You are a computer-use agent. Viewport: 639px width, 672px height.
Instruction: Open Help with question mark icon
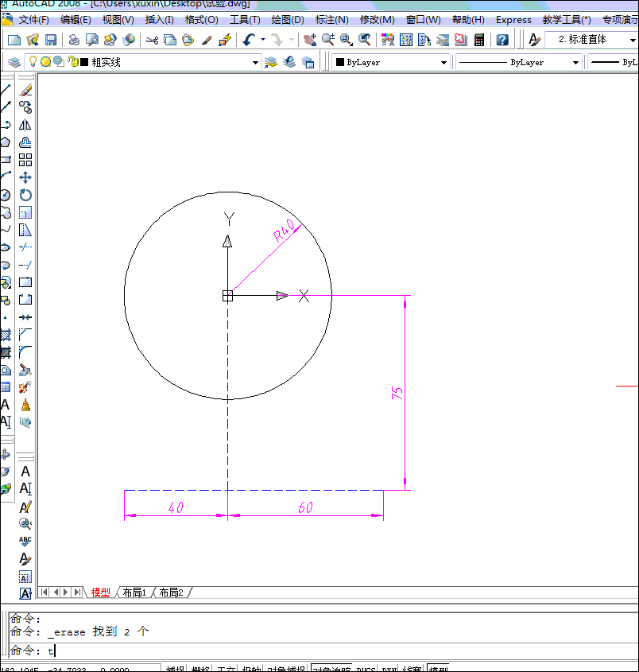click(x=502, y=40)
